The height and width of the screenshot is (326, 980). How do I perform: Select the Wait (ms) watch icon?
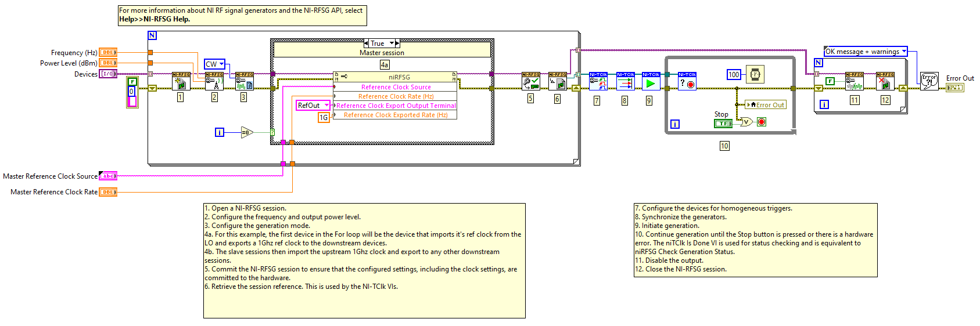click(x=755, y=74)
